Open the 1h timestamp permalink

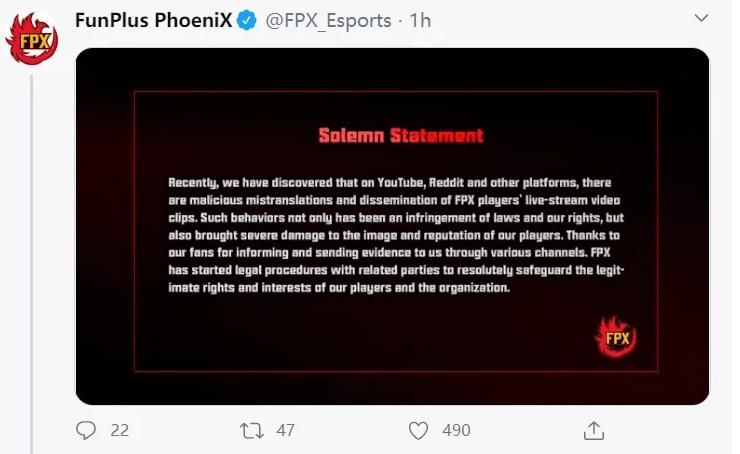420,20
